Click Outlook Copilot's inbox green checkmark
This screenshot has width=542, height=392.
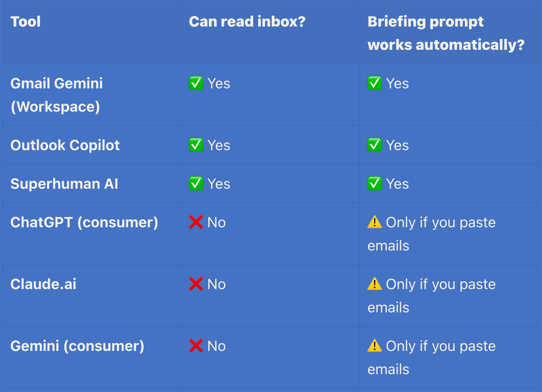point(196,145)
